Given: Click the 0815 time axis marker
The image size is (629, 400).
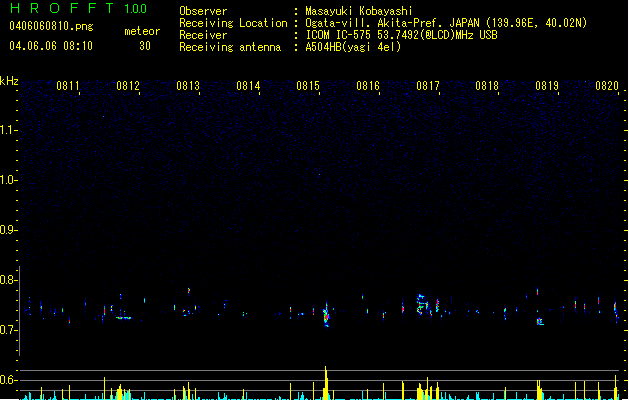Looking at the screenshot, I should pos(308,86).
